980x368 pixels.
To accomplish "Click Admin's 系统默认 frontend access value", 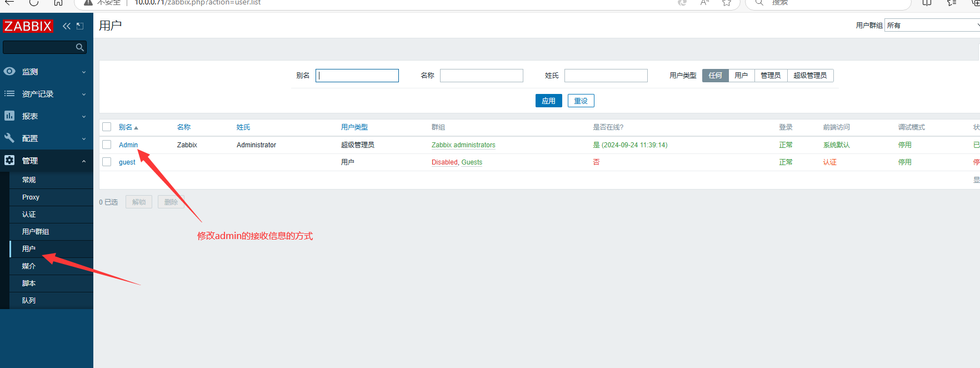I will 837,145.
